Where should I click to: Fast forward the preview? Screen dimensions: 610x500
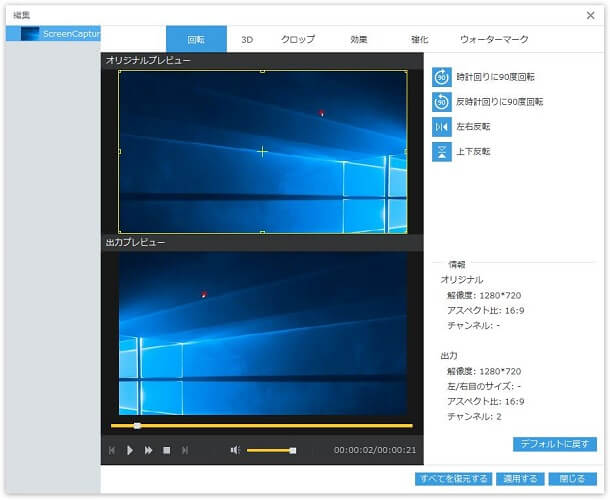pos(148,450)
